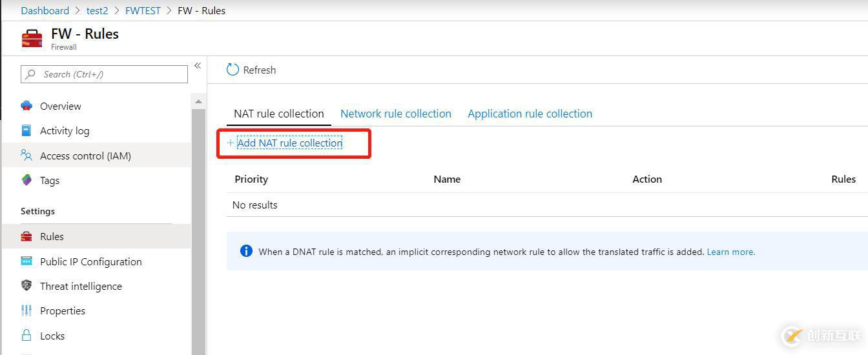Click the Refresh circular arrow icon
The height and width of the screenshot is (355, 868).
coord(232,70)
